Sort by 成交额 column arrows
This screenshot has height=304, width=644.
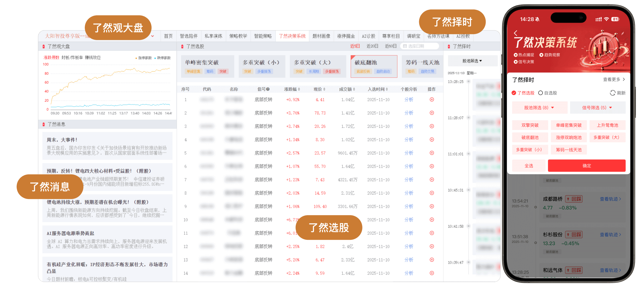coord(354,89)
